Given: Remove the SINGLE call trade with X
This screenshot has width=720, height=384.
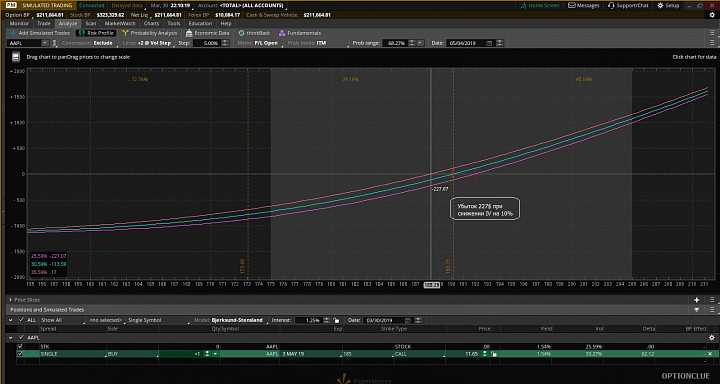Looking at the screenshot, I should (x=710, y=354).
